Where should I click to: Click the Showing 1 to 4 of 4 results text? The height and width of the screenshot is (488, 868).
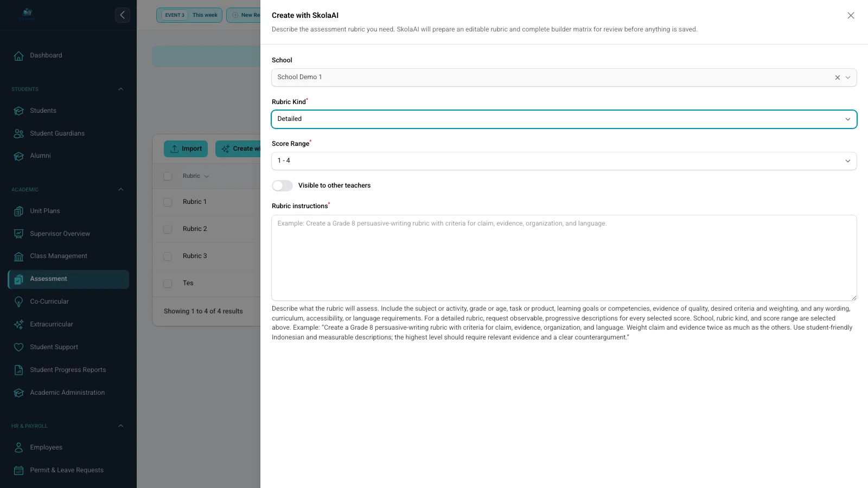[203, 311]
